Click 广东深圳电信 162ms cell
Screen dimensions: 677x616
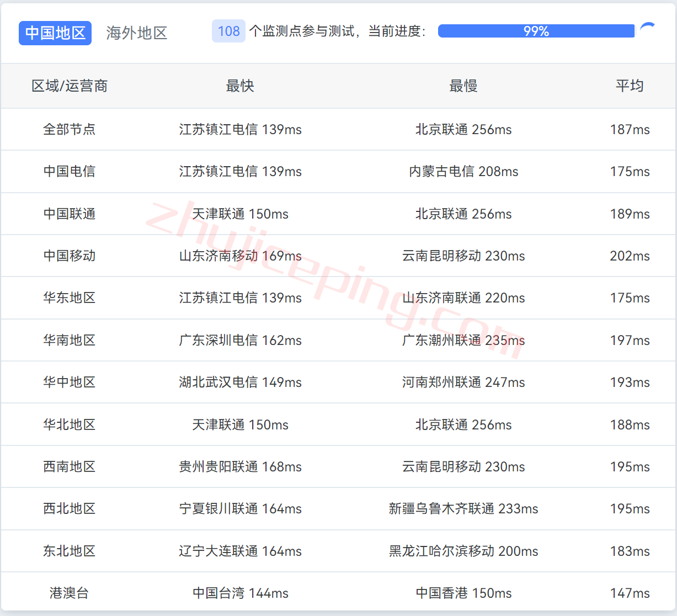[240, 340]
